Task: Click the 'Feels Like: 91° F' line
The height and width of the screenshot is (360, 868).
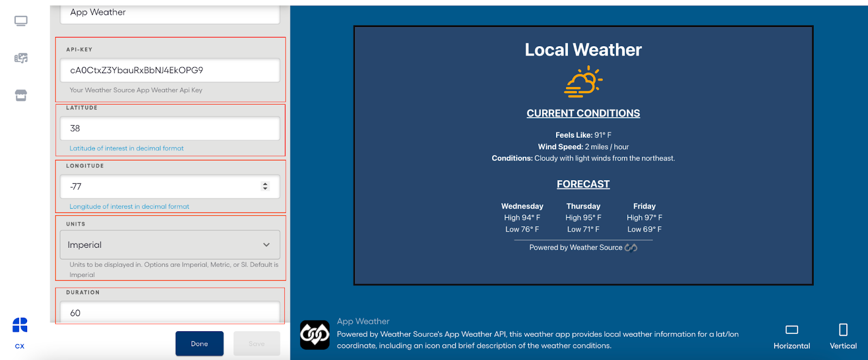Action: [x=583, y=135]
